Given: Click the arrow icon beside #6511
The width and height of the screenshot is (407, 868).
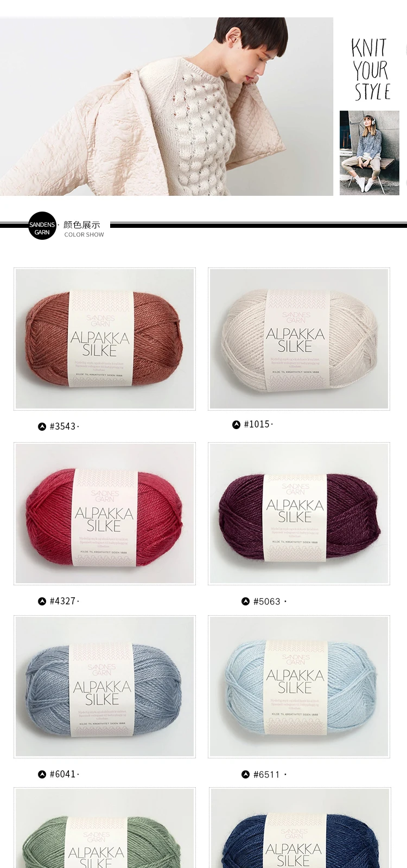Looking at the screenshot, I should coord(245,775).
